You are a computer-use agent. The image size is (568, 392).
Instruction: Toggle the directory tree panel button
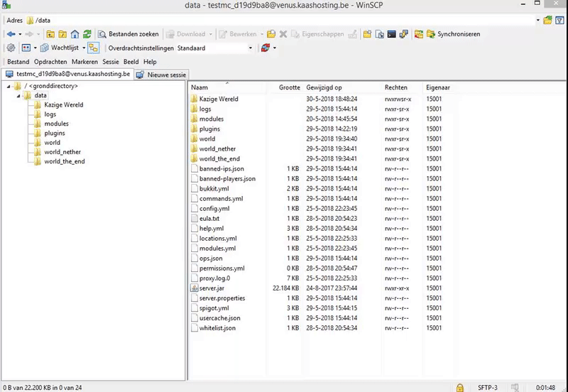coord(93,48)
